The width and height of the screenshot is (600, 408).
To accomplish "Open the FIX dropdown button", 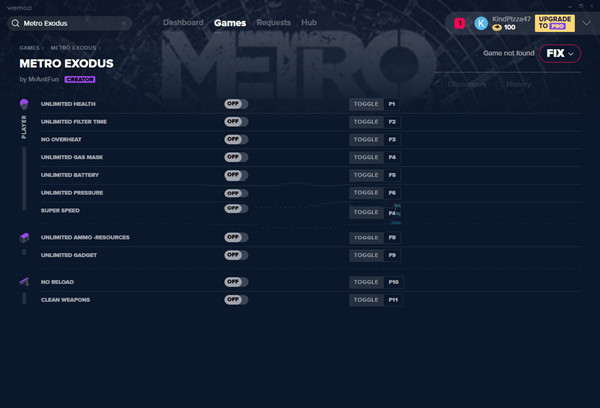I will pyautogui.click(x=559, y=53).
